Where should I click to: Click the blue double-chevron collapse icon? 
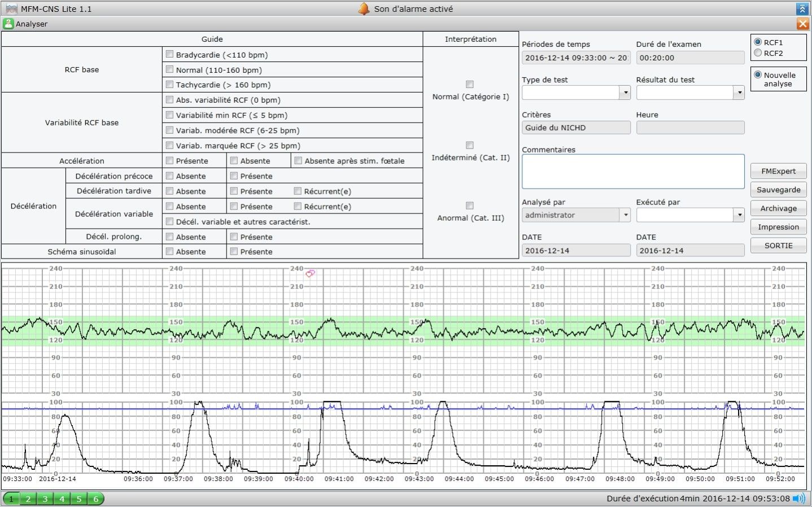[x=802, y=8]
